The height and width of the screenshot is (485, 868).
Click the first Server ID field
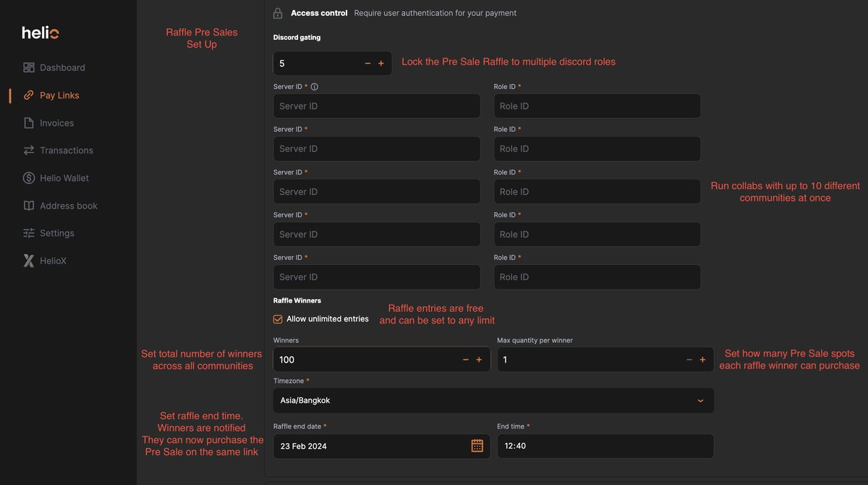(377, 106)
